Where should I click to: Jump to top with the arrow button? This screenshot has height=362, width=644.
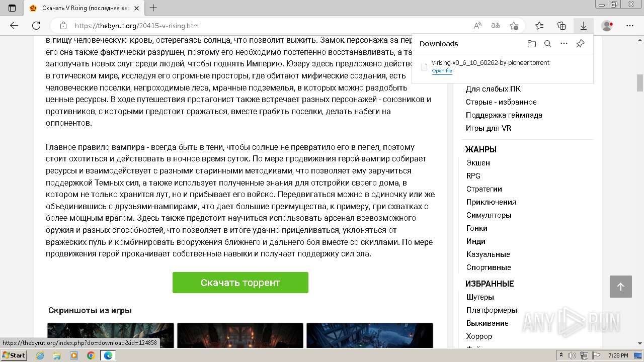click(x=620, y=287)
